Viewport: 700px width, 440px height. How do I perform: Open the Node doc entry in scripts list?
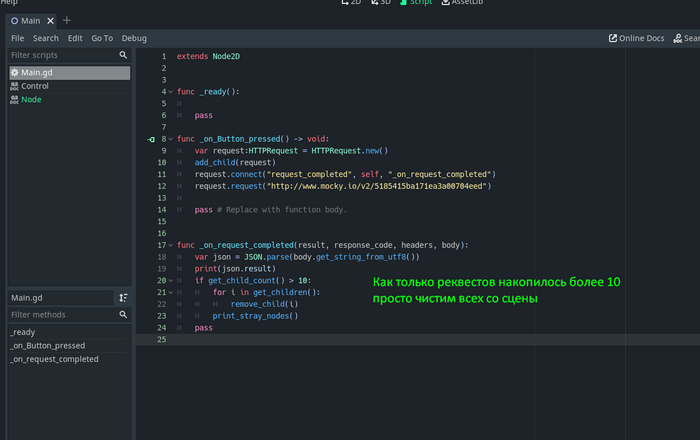pyautogui.click(x=31, y=99)
